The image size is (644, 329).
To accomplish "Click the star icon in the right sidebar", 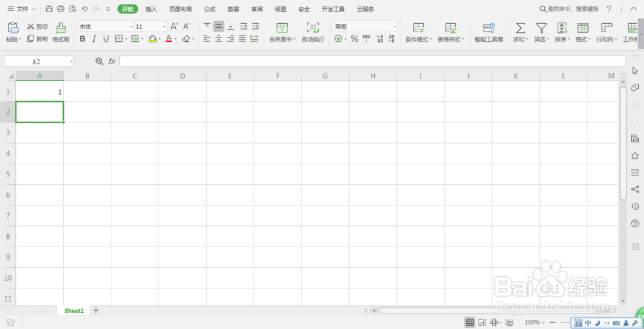I will click(x=635, y=156).
